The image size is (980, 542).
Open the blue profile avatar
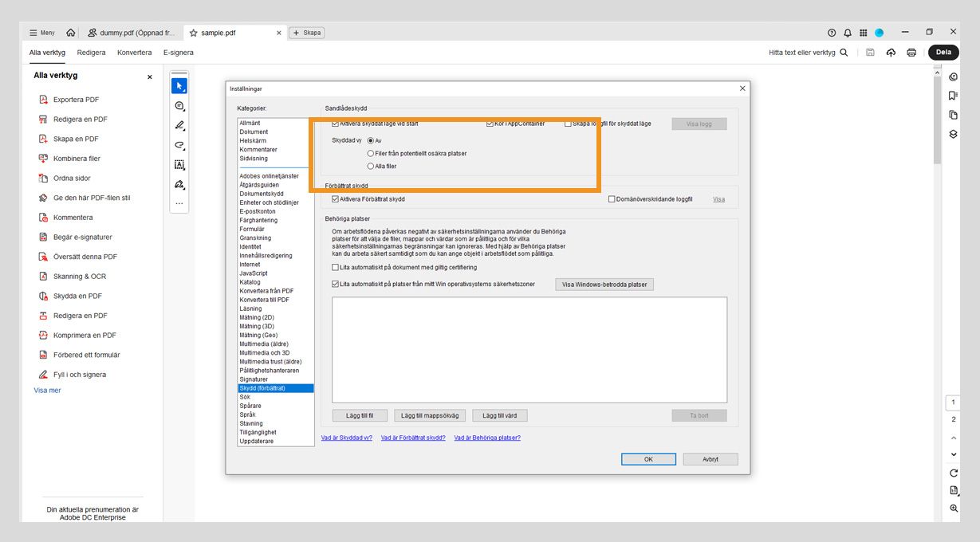click(879, 33)
